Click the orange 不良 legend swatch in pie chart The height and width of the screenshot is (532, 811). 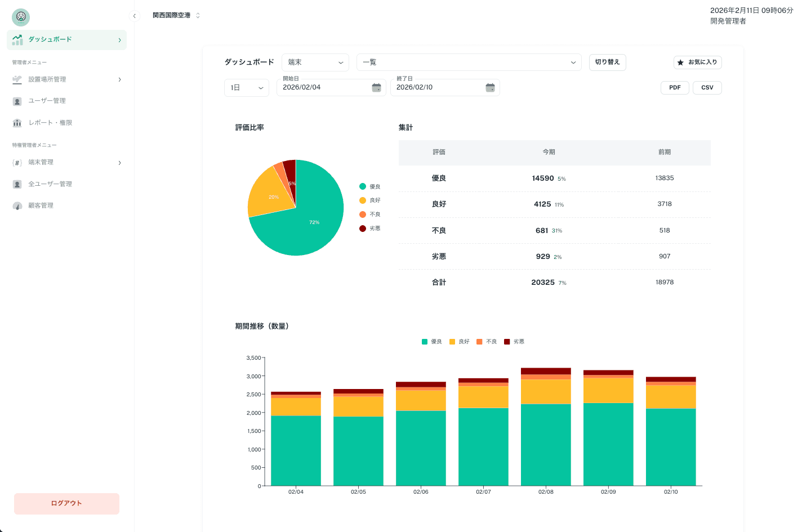(x=363, y=214)
